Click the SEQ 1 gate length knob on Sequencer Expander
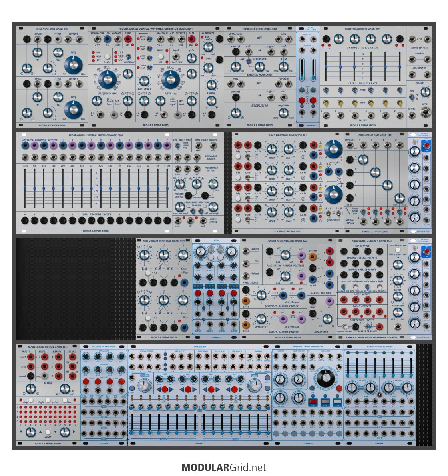448x476 pixels. [86, 356]
